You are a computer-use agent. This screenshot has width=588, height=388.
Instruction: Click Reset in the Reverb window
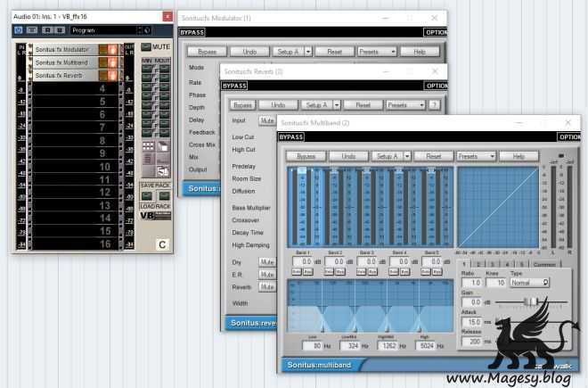pos(363,105)
